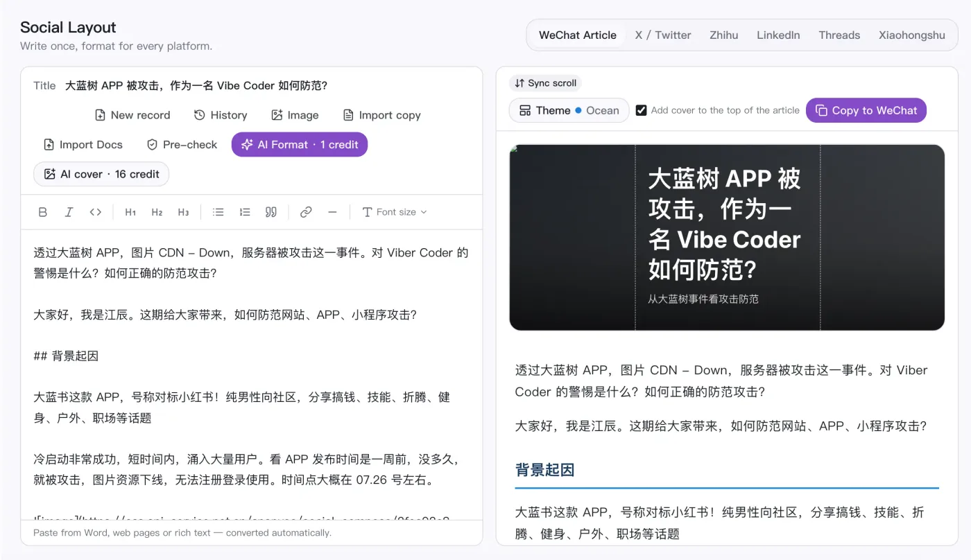Click editor paragraph starting '冷启动非常成功'
This screenshot has height=560, width=971.
pos(246,469)
